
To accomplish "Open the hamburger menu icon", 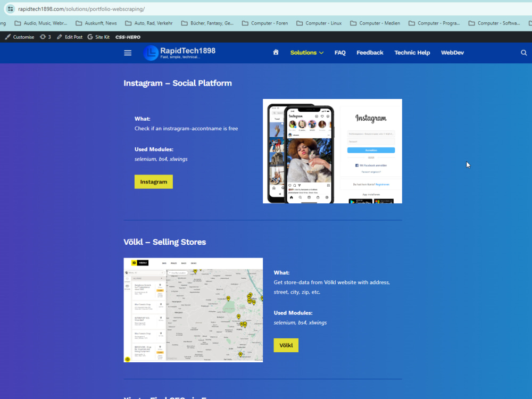I will tap(128, 53).
